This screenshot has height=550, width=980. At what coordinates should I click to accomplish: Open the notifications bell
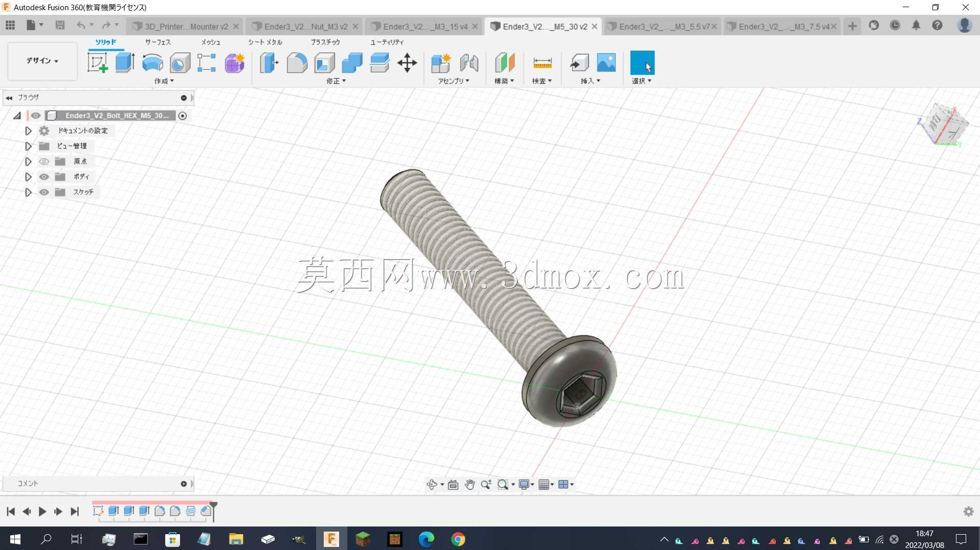point(916,25)
